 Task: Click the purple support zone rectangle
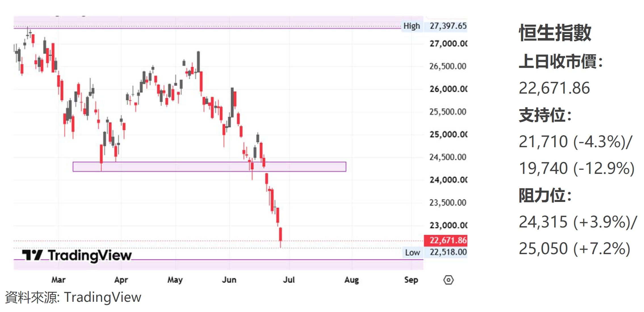pos(209,167)
